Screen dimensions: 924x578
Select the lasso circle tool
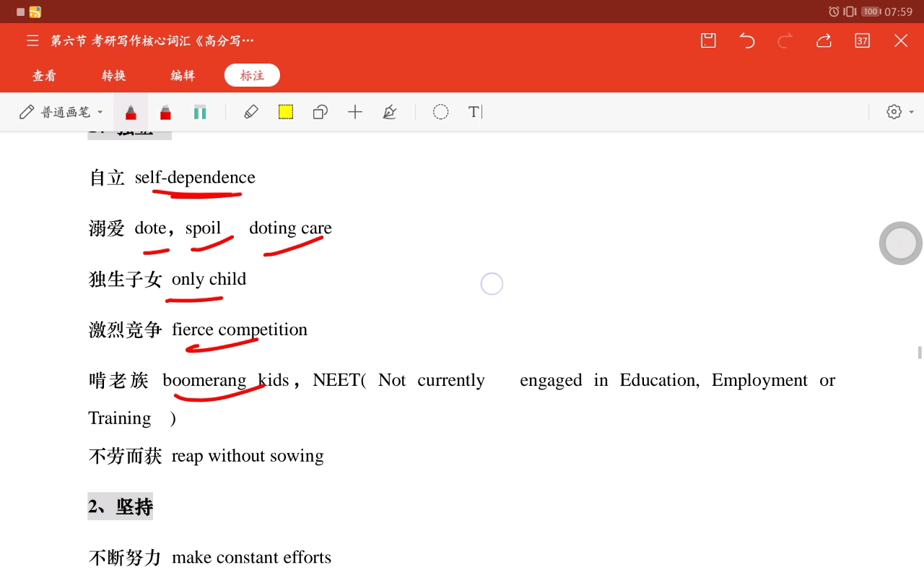441,112
